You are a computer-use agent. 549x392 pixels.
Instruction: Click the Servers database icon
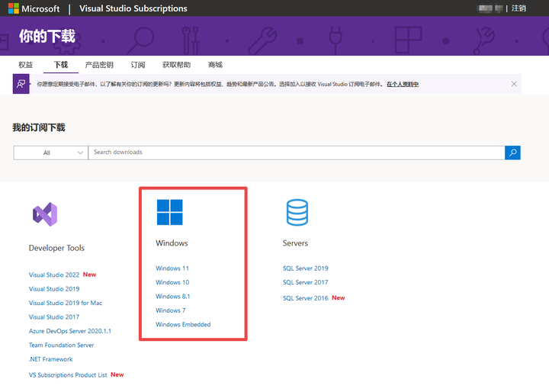tap(297, 212)
